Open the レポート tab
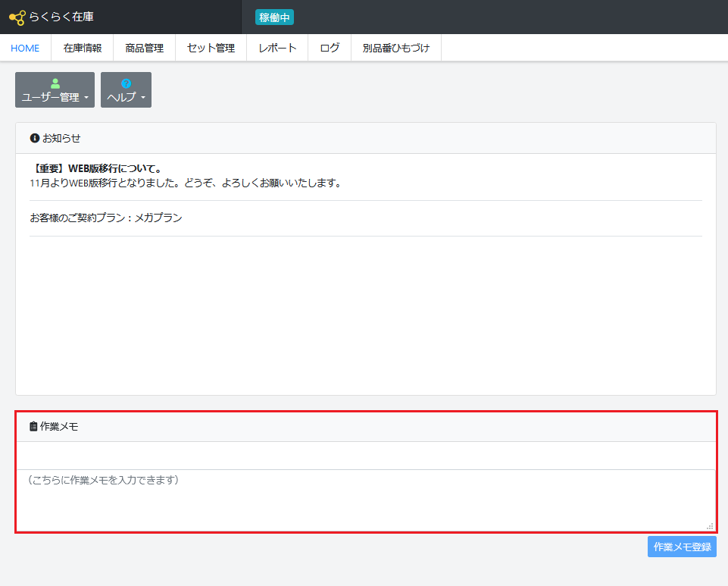The image size is (728, 586). 277,48
